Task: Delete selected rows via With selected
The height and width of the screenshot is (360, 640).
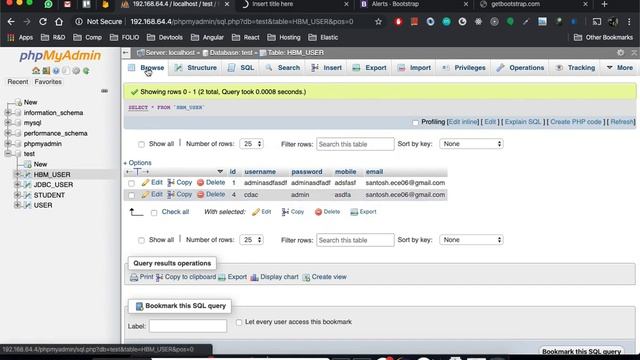Action: (x=327, y=212)
